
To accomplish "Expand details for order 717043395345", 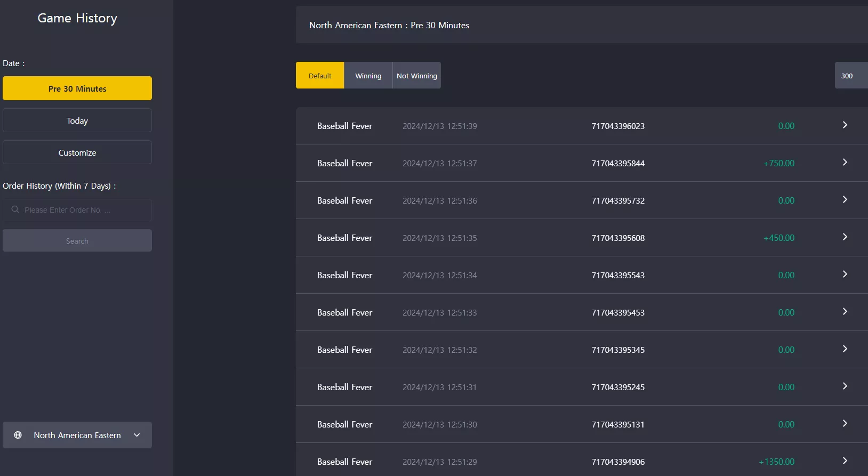I will 845,349.
